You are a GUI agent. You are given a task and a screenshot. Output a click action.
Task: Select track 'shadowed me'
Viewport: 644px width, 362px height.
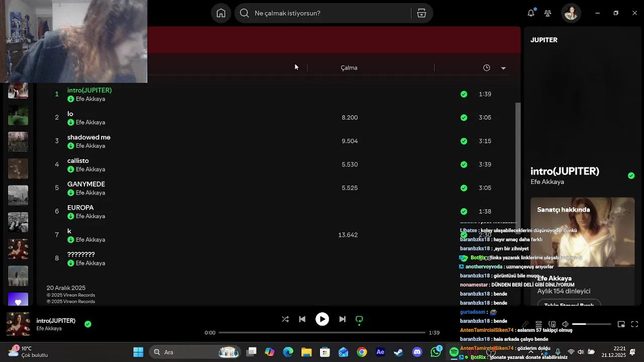(89, 137)
